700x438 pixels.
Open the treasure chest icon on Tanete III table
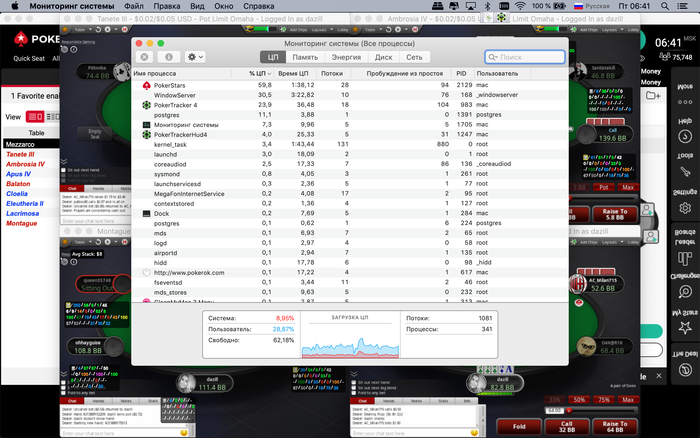coord(250,29)
